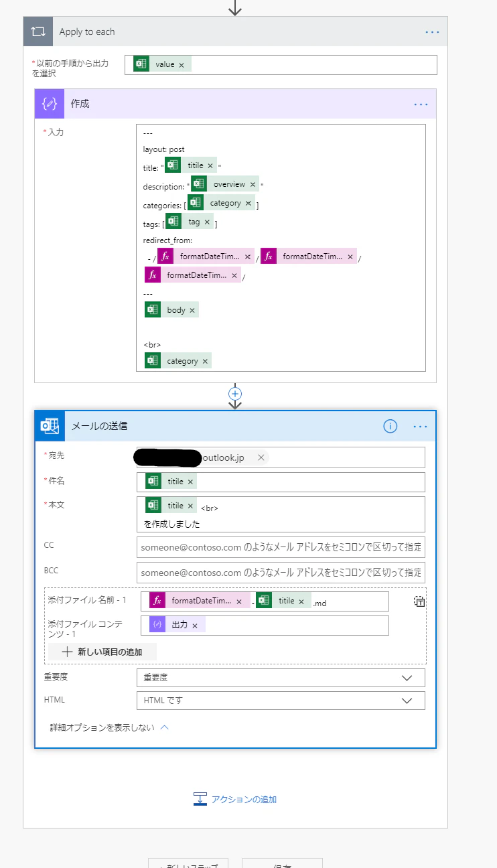The image size is (497, 868).
Task: Remove category token below the br tag
Action: tap(205, 361)
